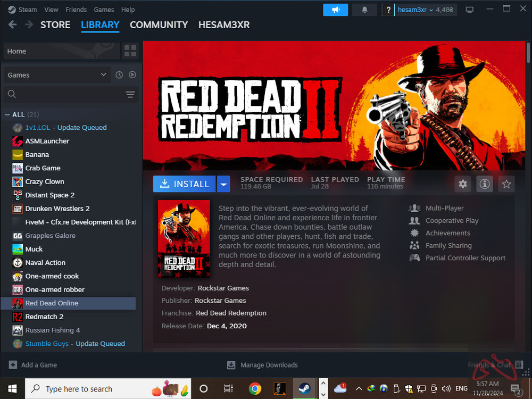The width and height of the screenshot is (532, 399).
Task: Open the game settings gear icon
Action: click(x=463, y=184)
